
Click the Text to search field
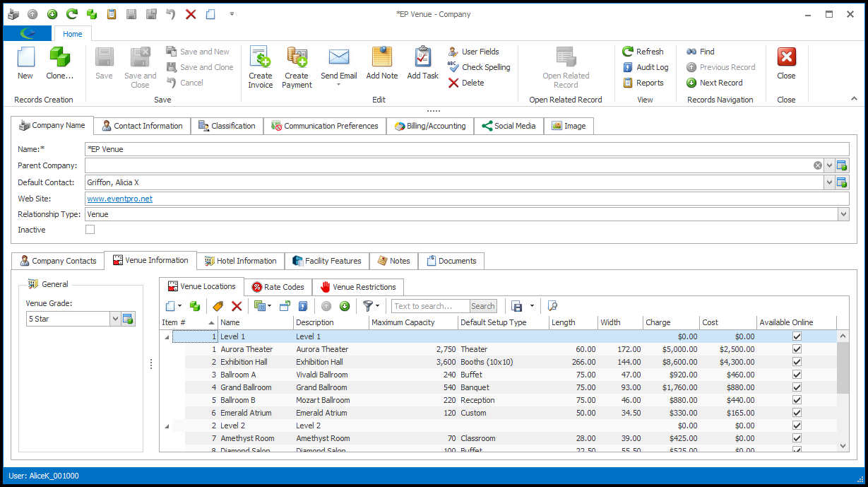point(431,306)
